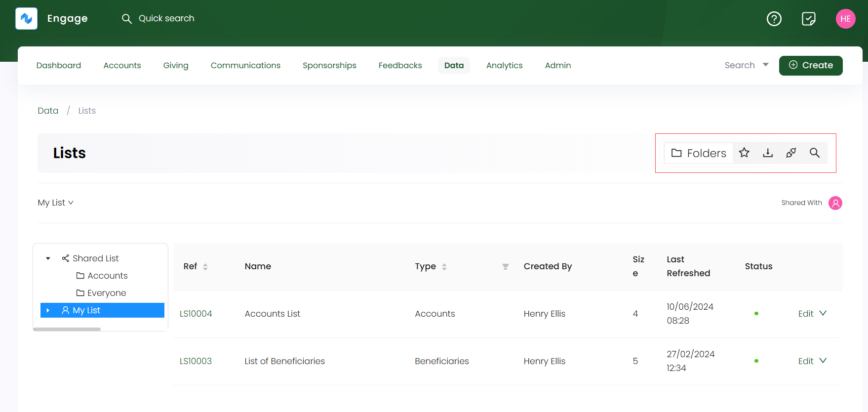Open the HE user avatar menu

(846, 19)
